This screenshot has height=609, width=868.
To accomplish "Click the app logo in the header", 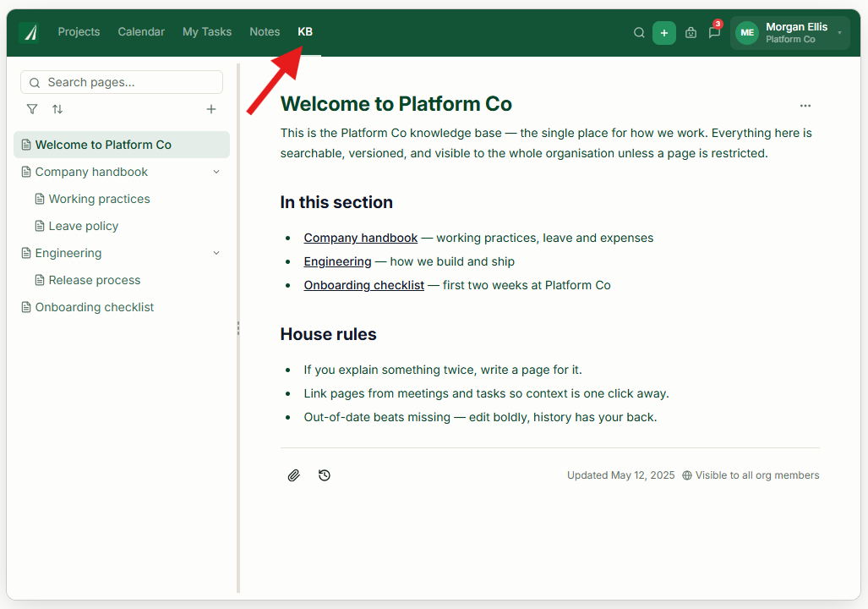I will point(28,32).
